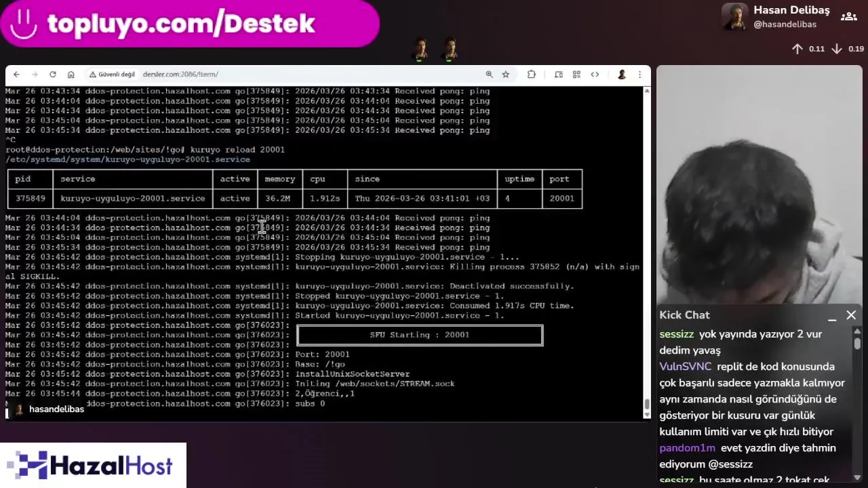This screenshot has width=868, height=488.
Task: Go back in the browser
Action: click(16, 75)
